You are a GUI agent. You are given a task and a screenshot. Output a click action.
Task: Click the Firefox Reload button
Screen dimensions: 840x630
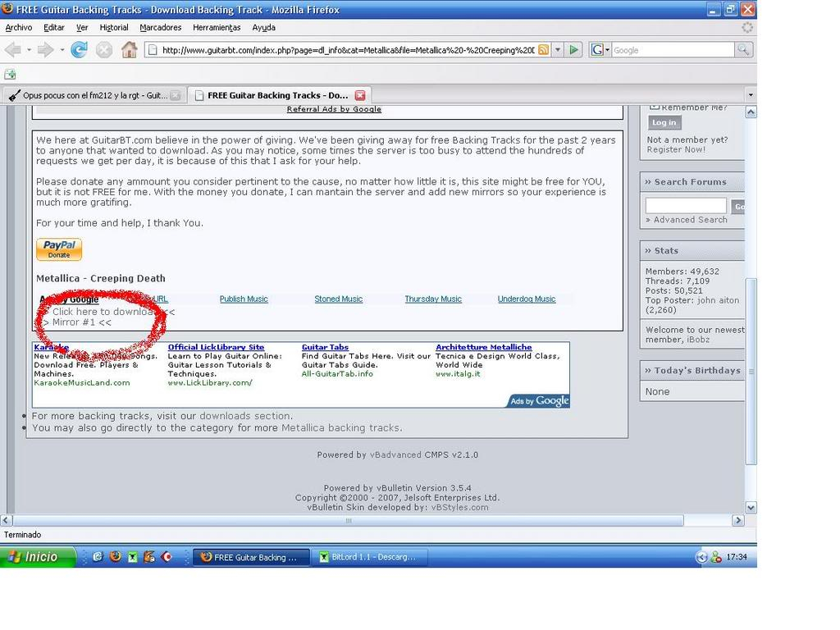tap(79, 50)
